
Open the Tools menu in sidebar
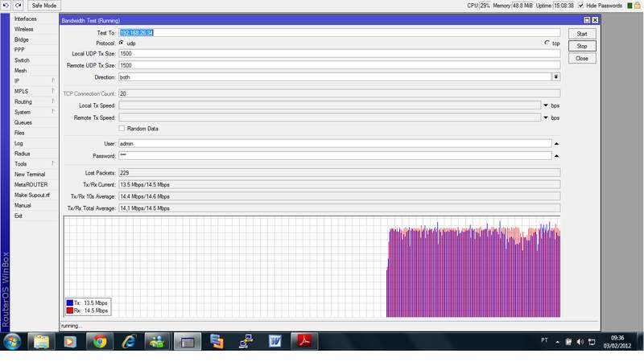click(21, 164)
